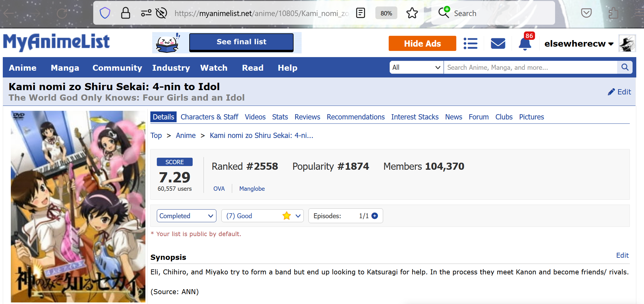Click the user profile avatar image

pos(627,44)
